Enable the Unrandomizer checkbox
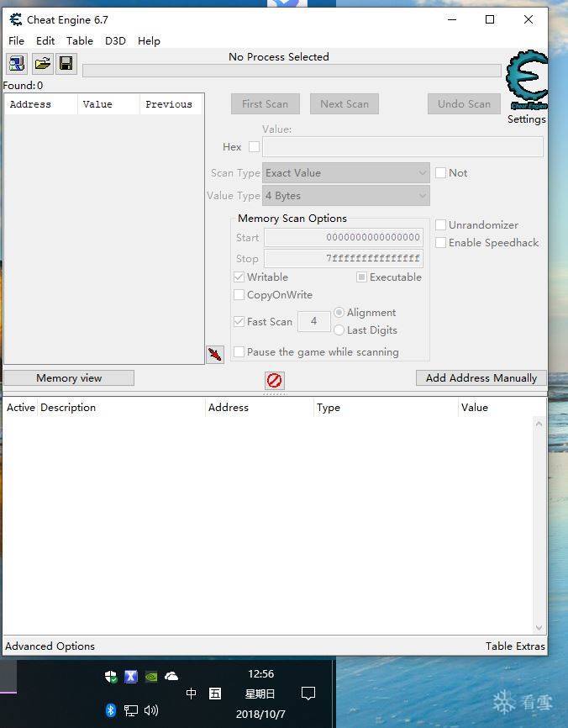Image resolution: width=568 pixels, height=728 pixels. (440, 224)
